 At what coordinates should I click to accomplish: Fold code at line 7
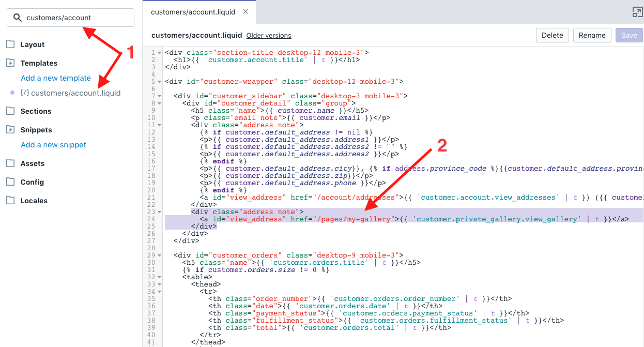pyautogui.click(x=159, y=96)
